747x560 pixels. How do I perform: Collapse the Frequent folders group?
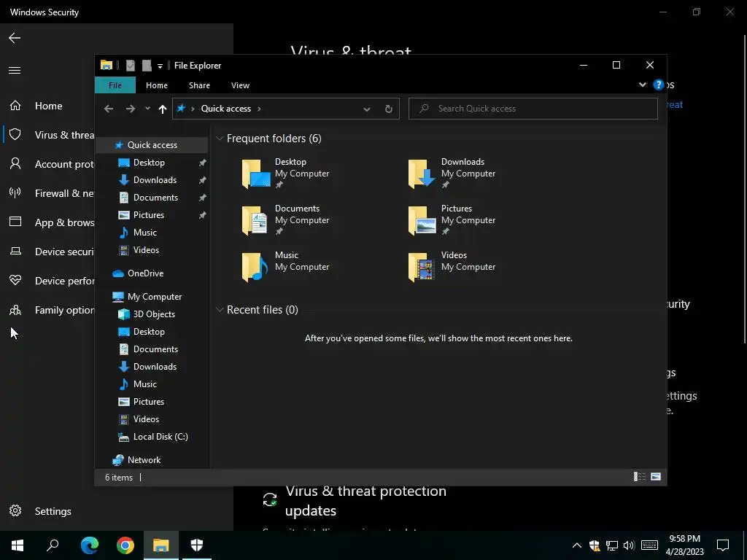[220, 139]
